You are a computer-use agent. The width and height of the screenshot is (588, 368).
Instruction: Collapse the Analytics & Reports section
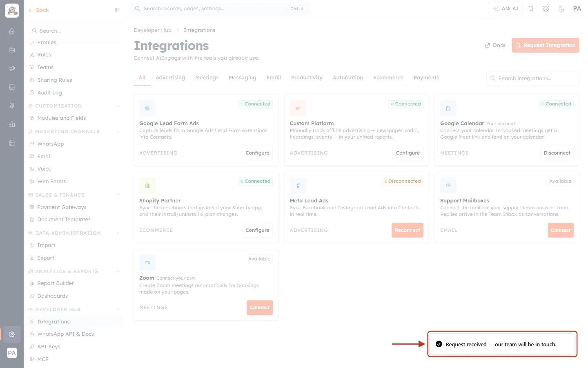click(x=118, y=272)
